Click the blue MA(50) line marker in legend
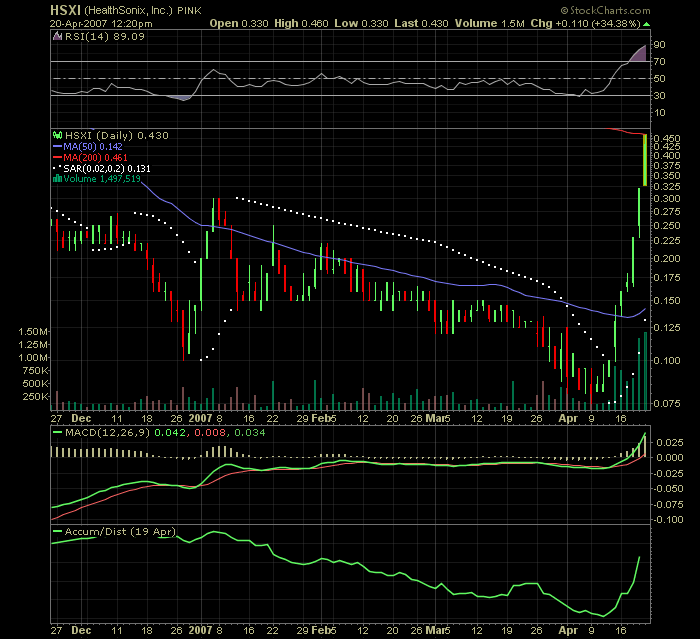The width and height of the screenshot is (700, 639). point(57,146)
